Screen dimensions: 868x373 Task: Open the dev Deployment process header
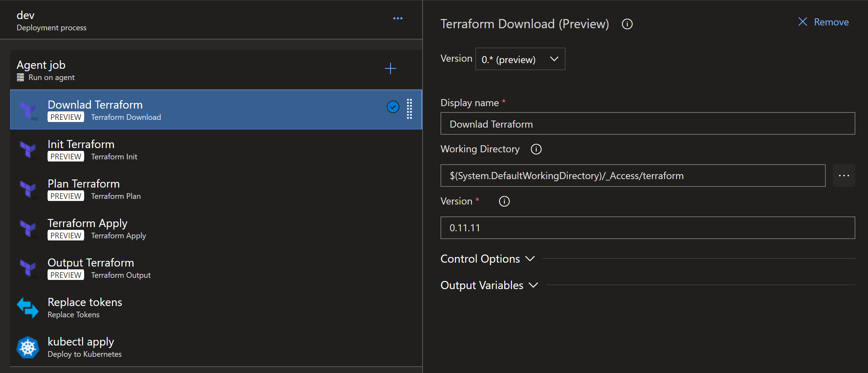pos(211,20)
